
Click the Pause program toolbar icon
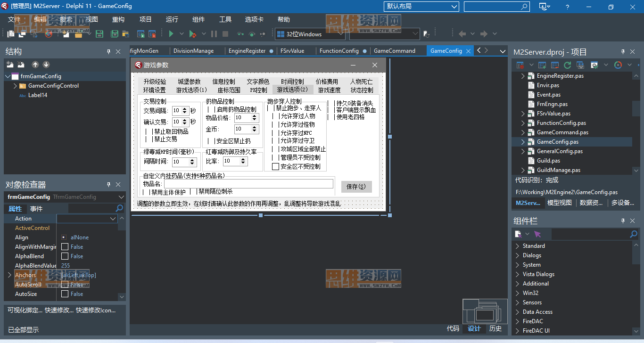(214, 34)
